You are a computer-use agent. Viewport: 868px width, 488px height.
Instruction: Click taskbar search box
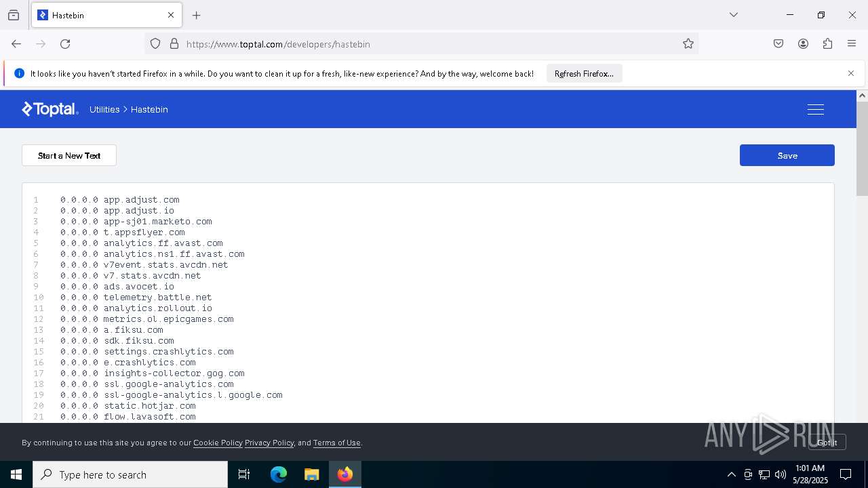(x=130, y=474)
